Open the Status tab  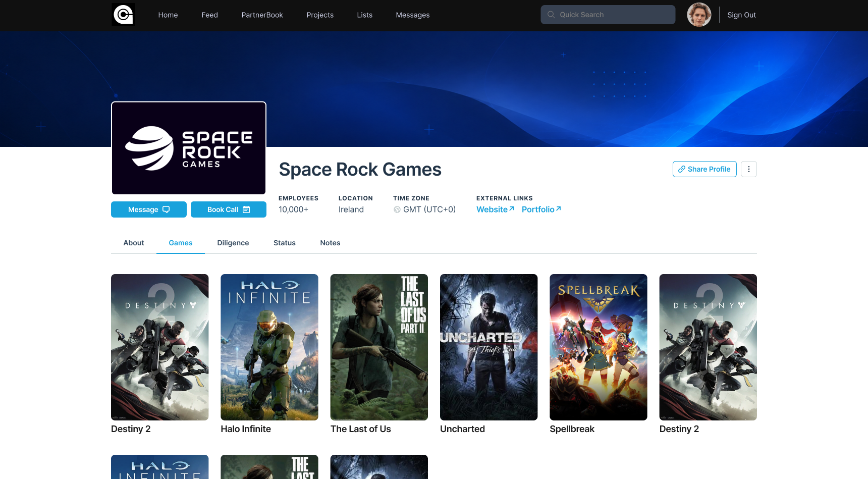(285, 243)
